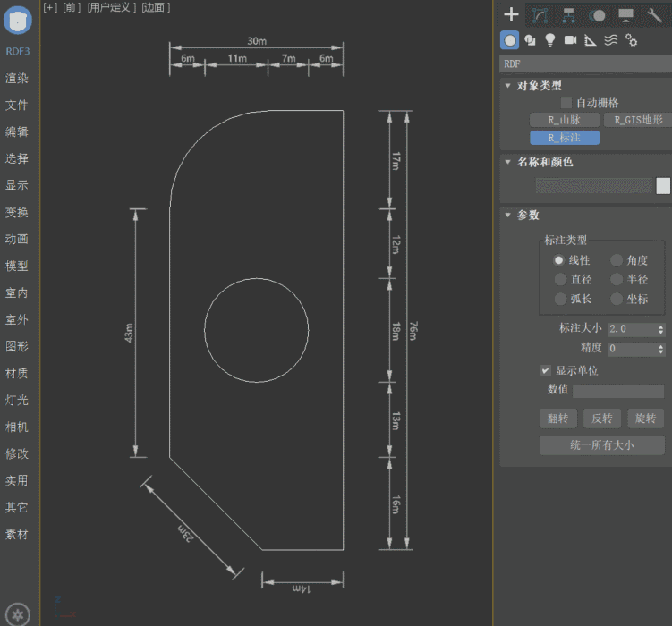Open the object color swatch
Viewport: 672px width, 626px height.
(x=663, y=186)
